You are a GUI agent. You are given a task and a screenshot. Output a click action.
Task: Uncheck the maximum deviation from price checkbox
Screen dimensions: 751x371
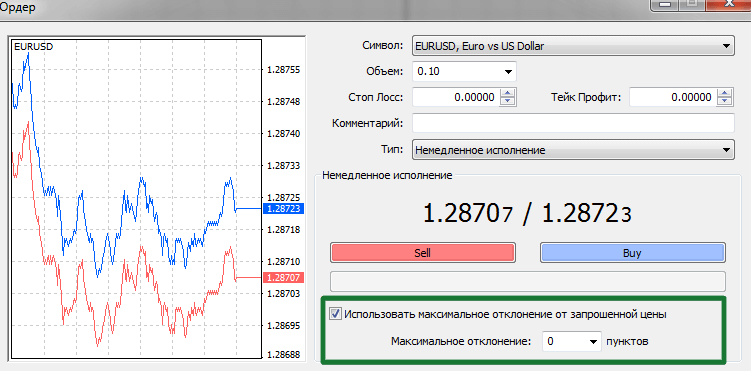(x=335, y=315)
